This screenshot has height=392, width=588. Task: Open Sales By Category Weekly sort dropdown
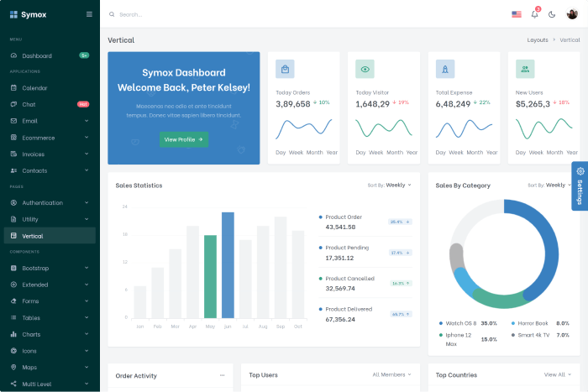click(x=549, y=186)
